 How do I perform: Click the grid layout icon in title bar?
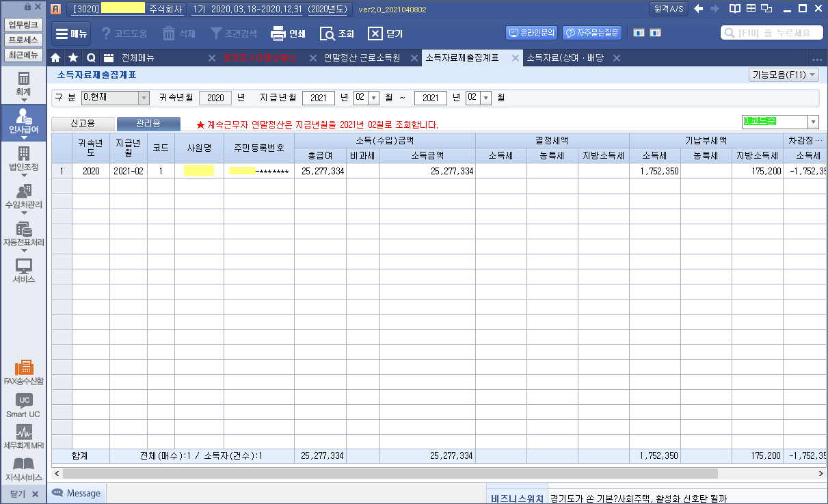[751, 9]
